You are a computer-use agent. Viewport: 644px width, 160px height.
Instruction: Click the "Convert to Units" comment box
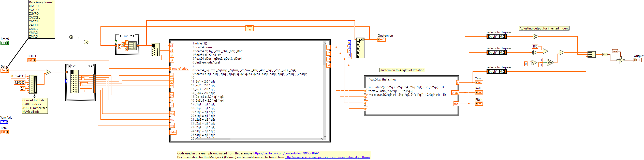(x=35, y=106)
